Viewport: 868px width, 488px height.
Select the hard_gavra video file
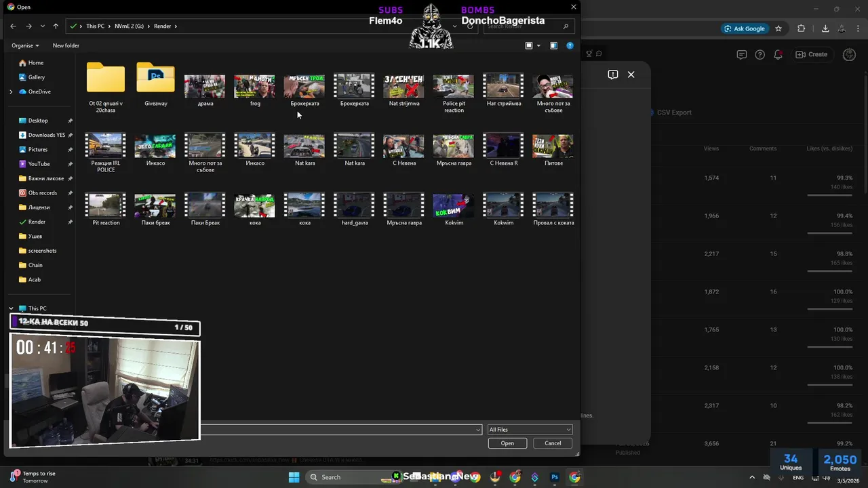coord(354,209)
